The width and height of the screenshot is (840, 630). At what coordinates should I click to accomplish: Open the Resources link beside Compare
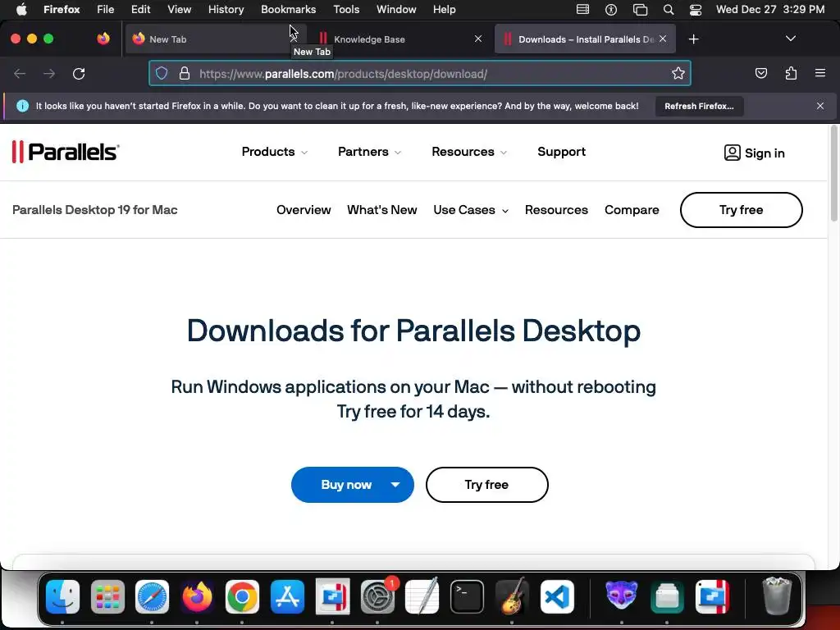(556, 210)
